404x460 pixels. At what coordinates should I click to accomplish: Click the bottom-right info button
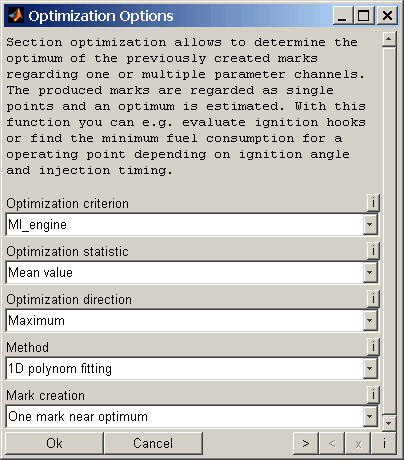384,443
